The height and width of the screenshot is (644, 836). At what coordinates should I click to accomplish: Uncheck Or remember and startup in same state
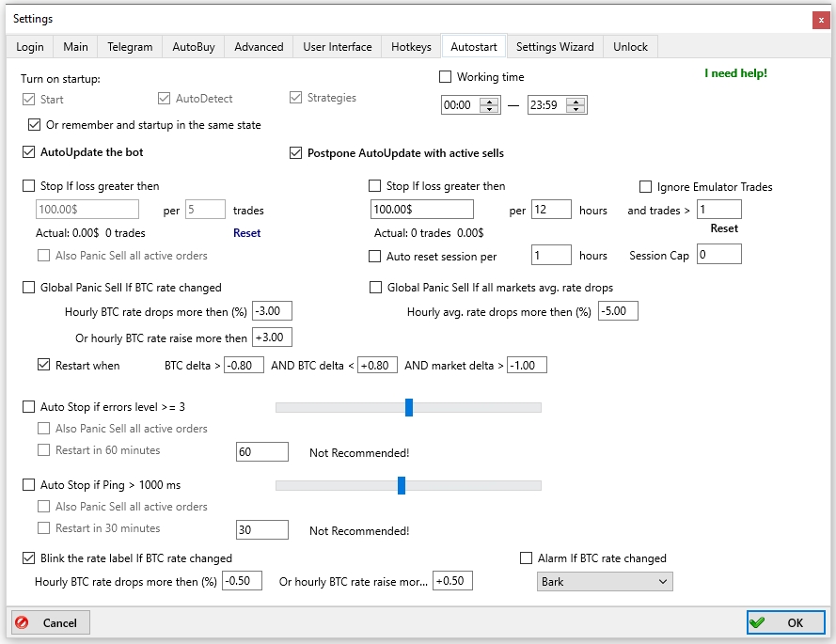coord(34,125)
